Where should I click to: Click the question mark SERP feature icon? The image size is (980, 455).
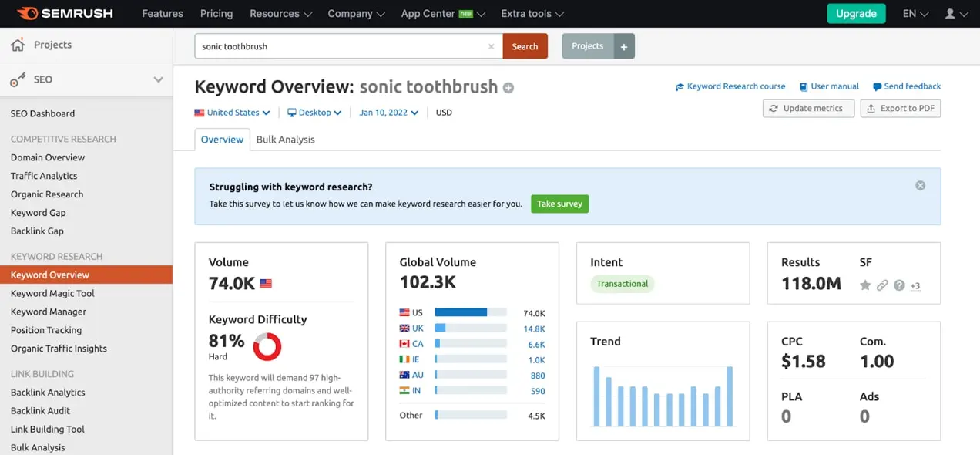[x=899, y=285]
